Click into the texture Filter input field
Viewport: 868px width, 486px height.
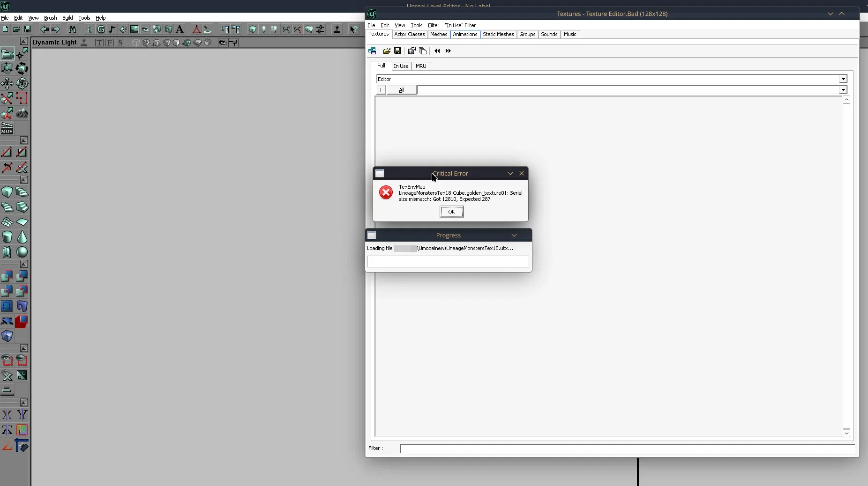pyautogui.click(x=627, y=449)
